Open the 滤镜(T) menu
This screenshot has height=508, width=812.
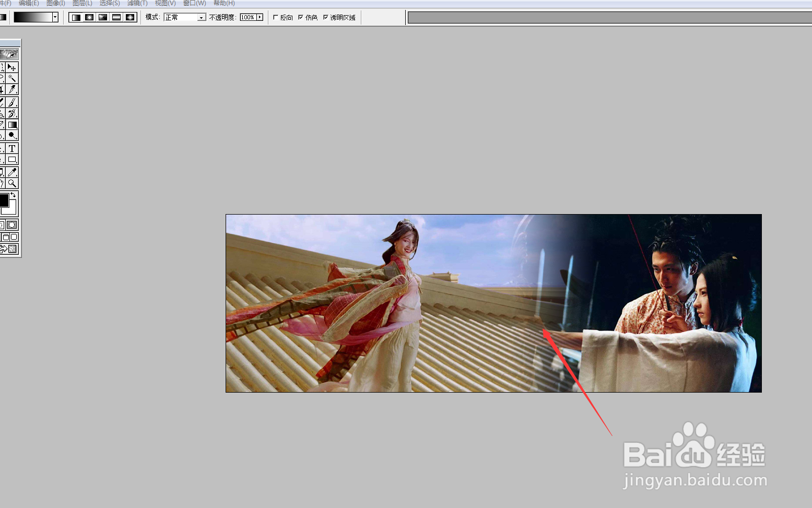(x=137, y=3)
